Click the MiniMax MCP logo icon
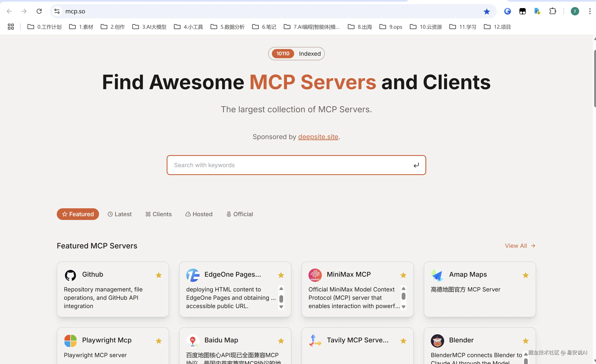The height and width of the screenshot is (364, 596). pos(315,275)
